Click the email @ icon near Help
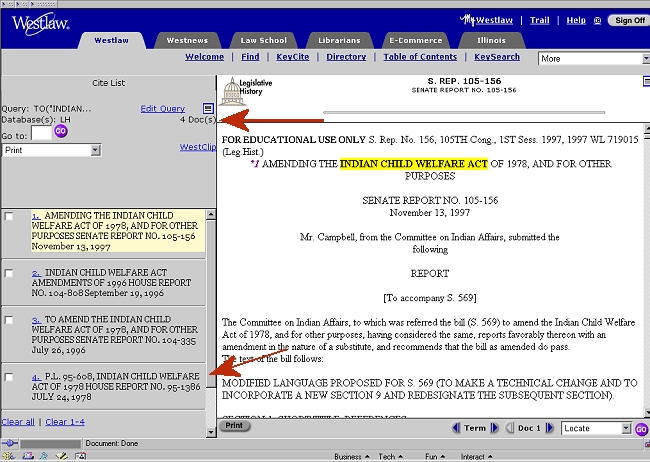 (x=597, y=20)
